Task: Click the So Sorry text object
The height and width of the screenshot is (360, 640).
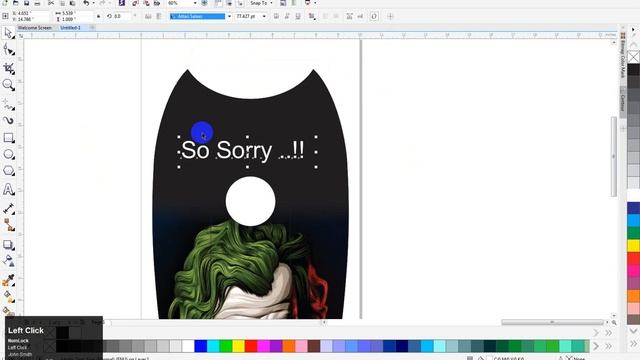Action: pyautogui.click(x=242, y=151)
